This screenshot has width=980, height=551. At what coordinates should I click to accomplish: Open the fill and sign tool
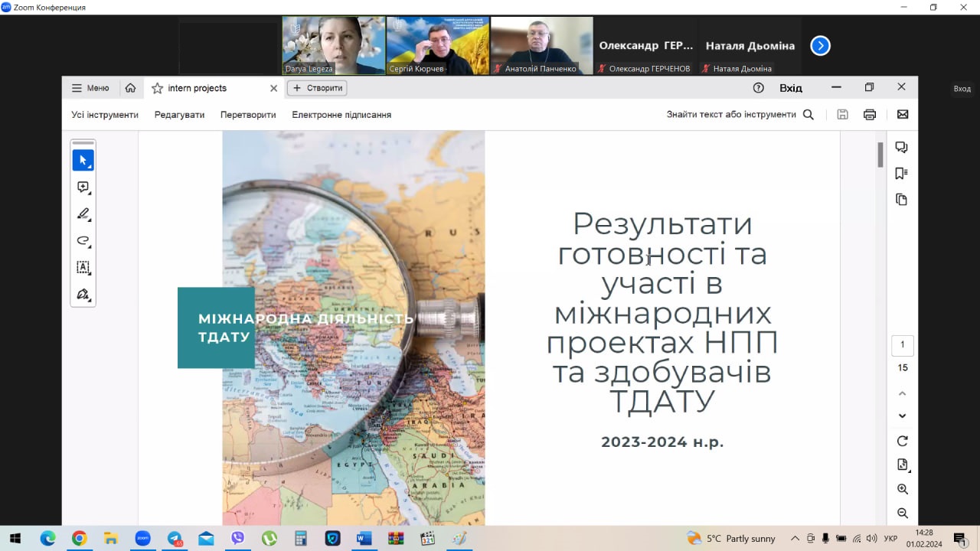coord(83,295)
